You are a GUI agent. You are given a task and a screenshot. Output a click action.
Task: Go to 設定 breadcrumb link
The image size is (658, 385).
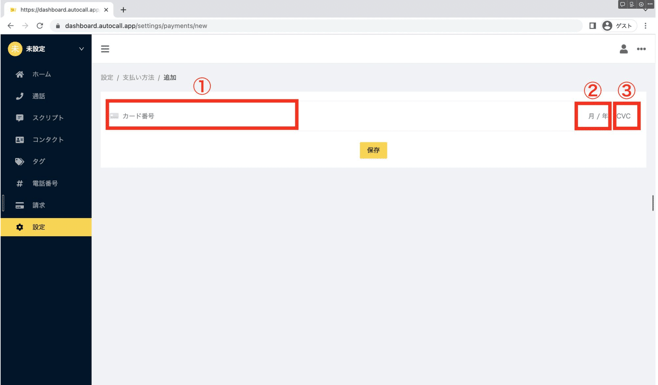coord(107,78)
